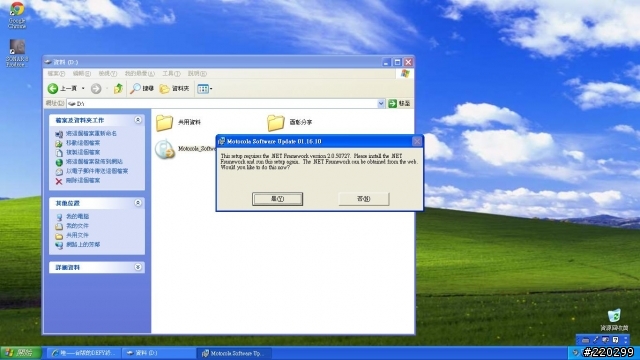The image size is (640, 360).
Task: Open My Network Places (網路上的芳鄰) link
Action: click(83, 244)
